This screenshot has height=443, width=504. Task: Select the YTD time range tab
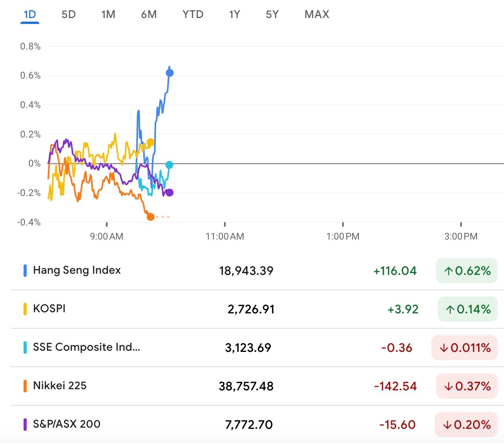click(193, 15)
